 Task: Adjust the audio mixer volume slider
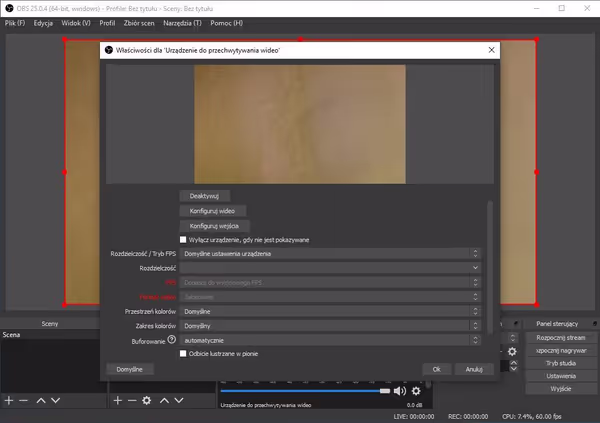[x=305, y=391]
